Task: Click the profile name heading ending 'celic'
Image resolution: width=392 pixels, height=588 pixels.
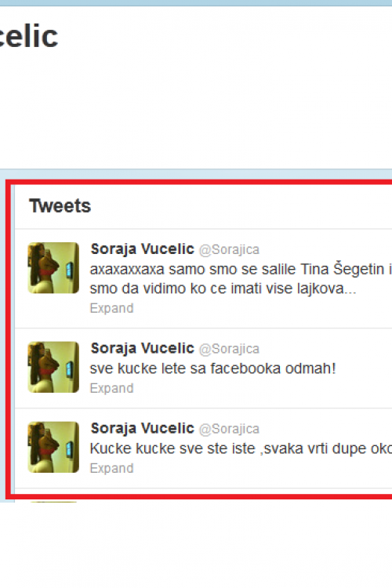Action: tap(28, 36)
